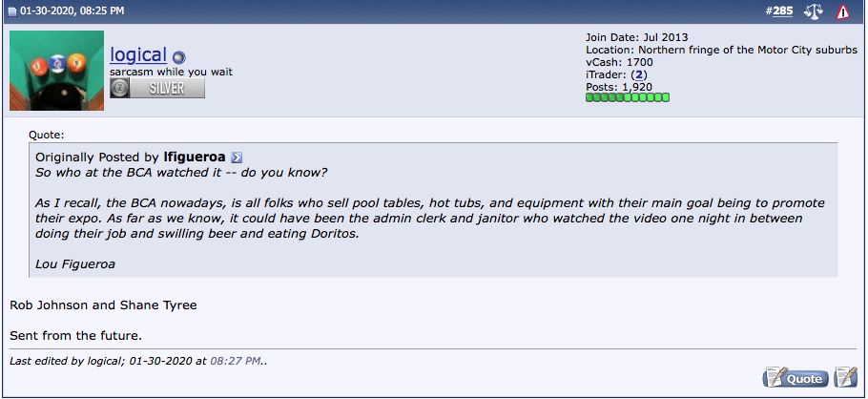The image size is (868, 399).
Task: Click the post timestamp 01-30-2020, 08:25 PM
Action: point(72,11)
